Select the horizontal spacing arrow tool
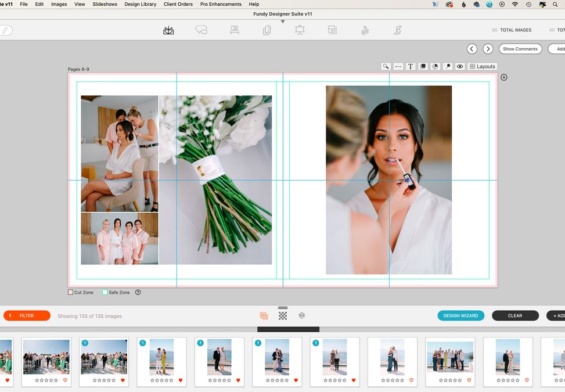This screenshot has height=392, width=565. click(398, 67)
